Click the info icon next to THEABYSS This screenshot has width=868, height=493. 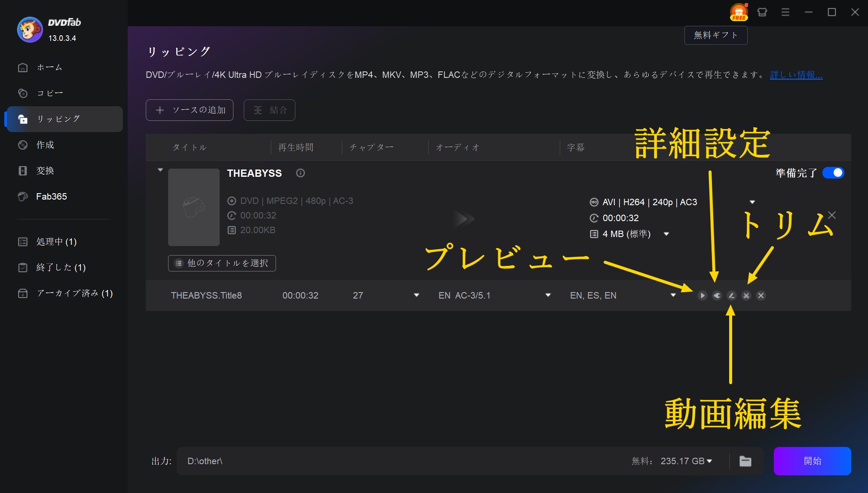301,173
